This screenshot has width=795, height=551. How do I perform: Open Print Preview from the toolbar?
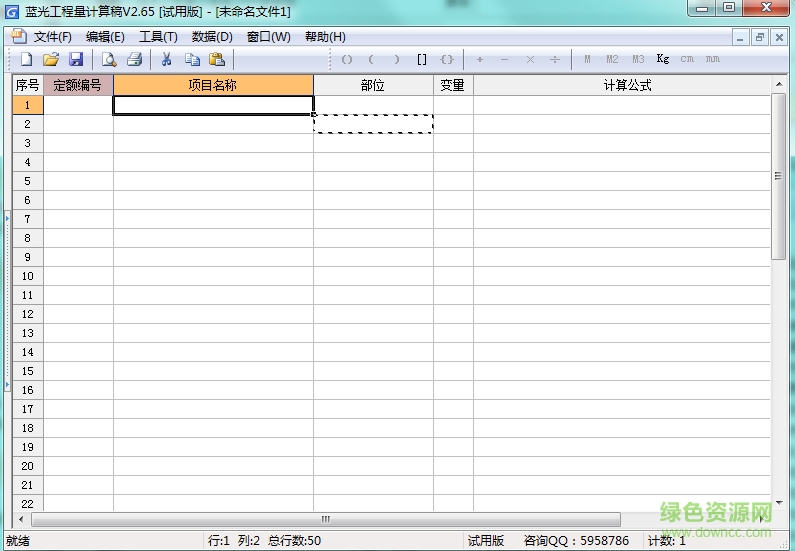click(x=108, y=60)
